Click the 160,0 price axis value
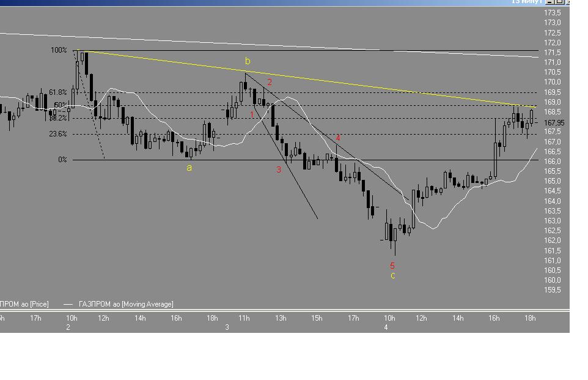 pos(553,280)
